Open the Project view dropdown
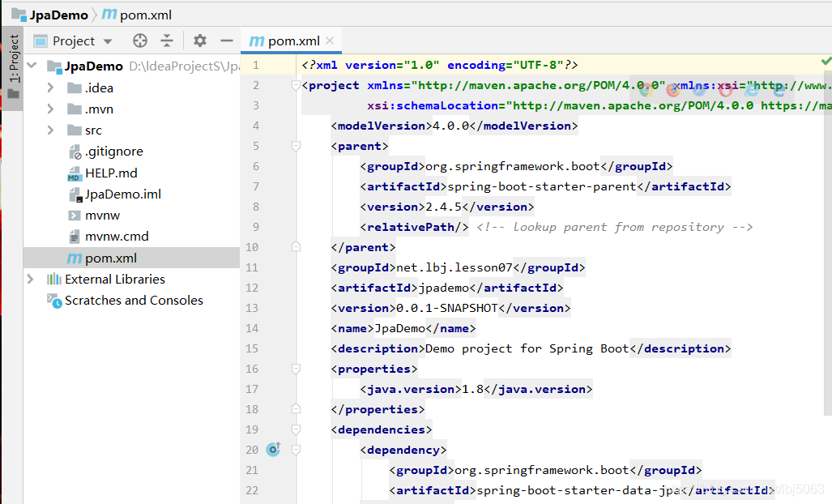Viewport: 832px width, 504px height. (108, 41)
